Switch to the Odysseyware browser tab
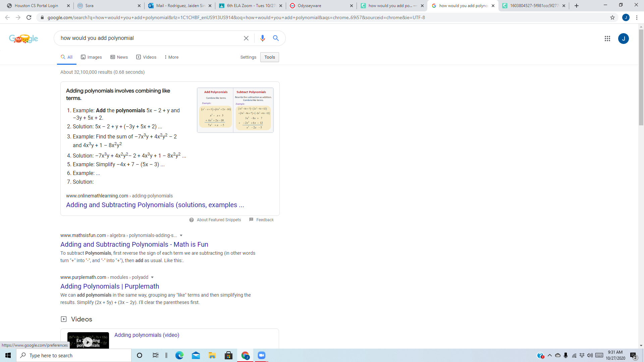 point(321,6)
